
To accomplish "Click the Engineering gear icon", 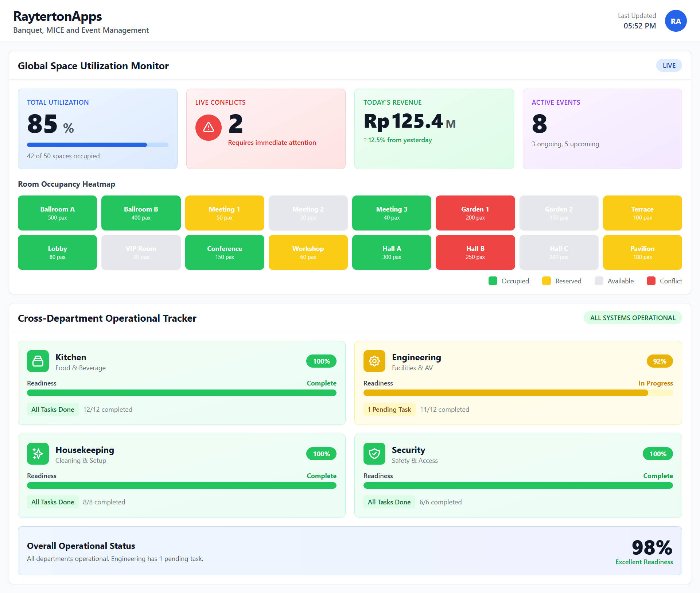I will point(374,361).
